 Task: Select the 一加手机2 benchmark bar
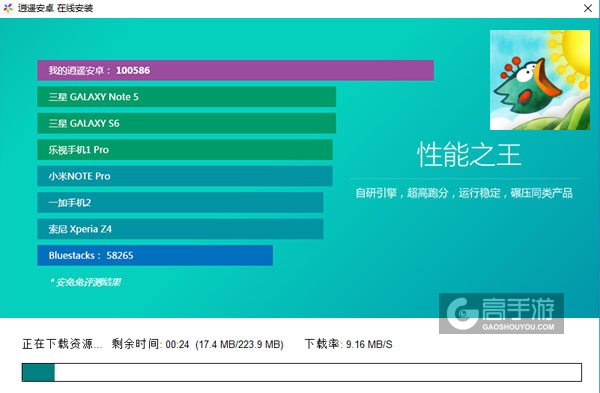click(x=180, y=202)
